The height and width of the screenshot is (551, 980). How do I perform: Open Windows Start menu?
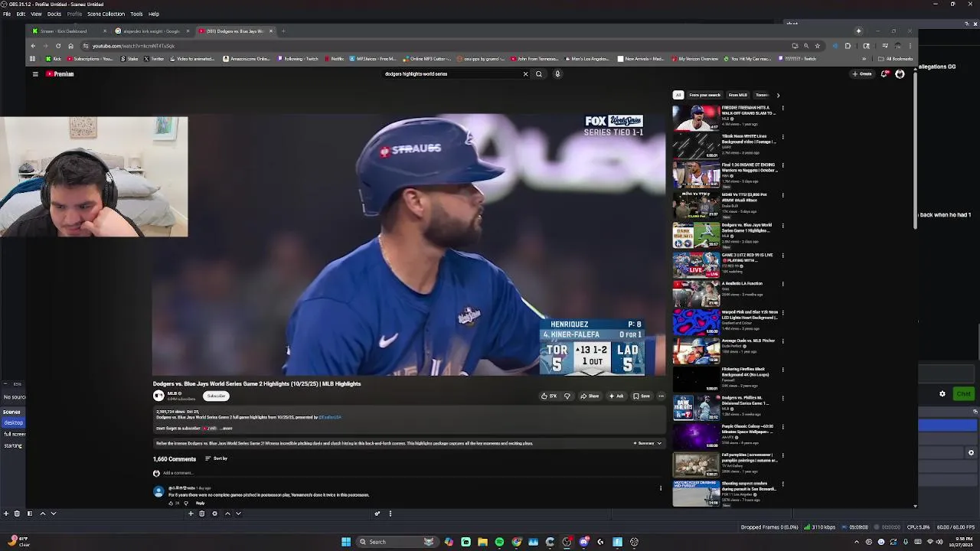coord(346,542)
